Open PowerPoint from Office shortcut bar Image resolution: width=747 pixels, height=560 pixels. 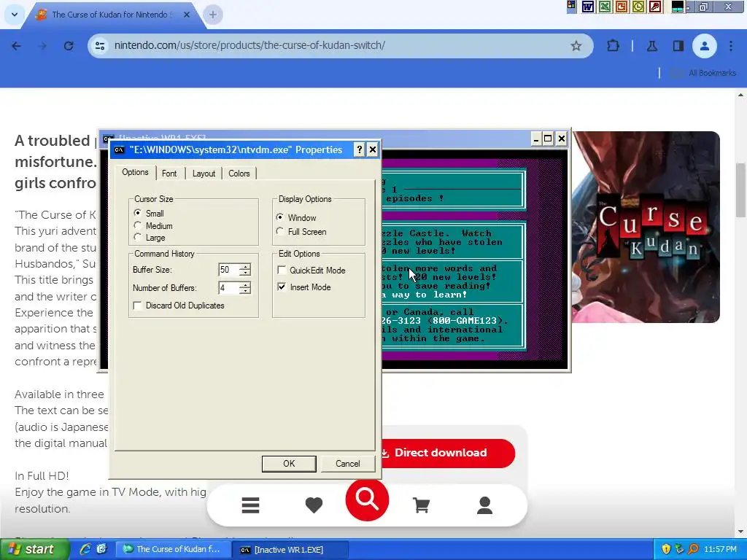[x=622, y=7]
